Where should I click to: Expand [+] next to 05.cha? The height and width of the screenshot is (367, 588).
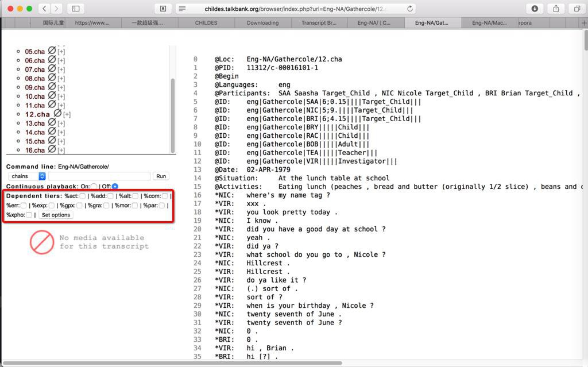tap(61, 52)
